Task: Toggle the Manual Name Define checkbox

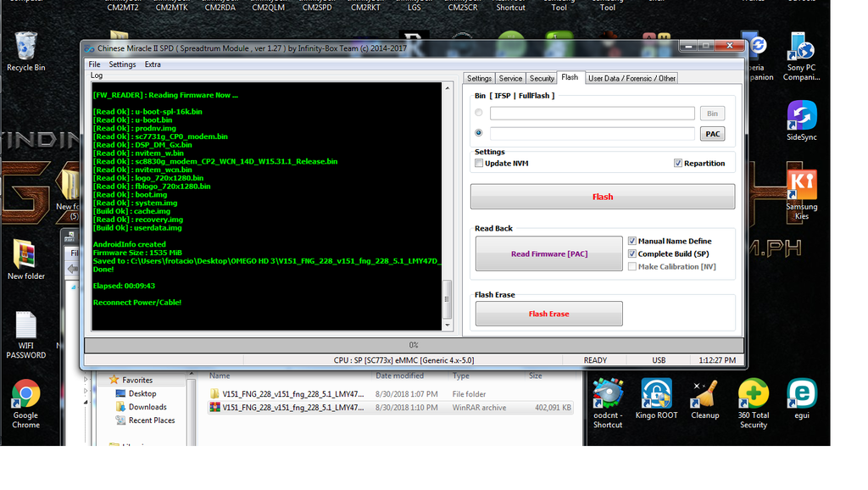Action: (632, 242)
